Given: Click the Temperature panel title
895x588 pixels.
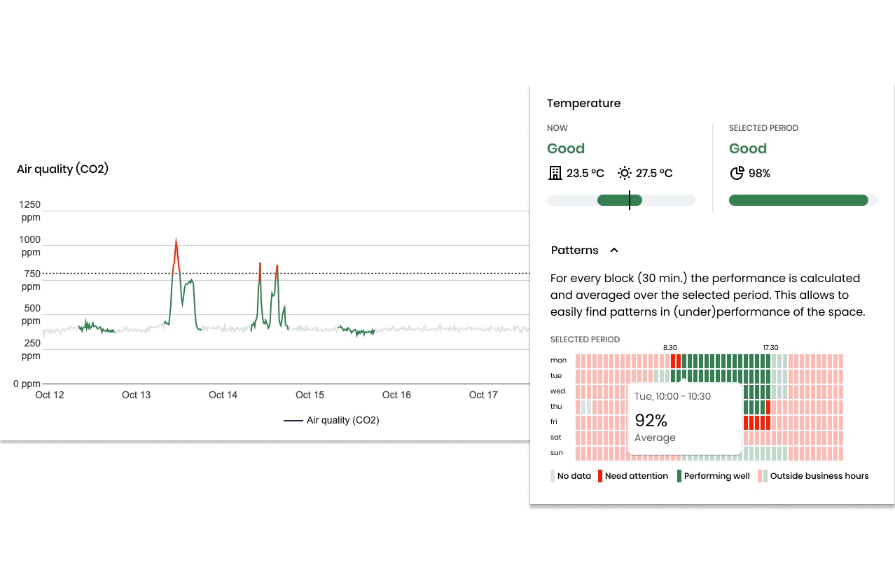Looking at the screenshot, I should pos(583,103).
